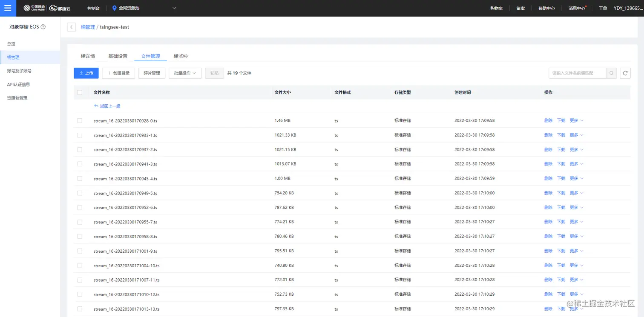Expand More for stream_16-20220330170941-3.ts
Screen dimensions: 644x317
(x=577, y=164)
